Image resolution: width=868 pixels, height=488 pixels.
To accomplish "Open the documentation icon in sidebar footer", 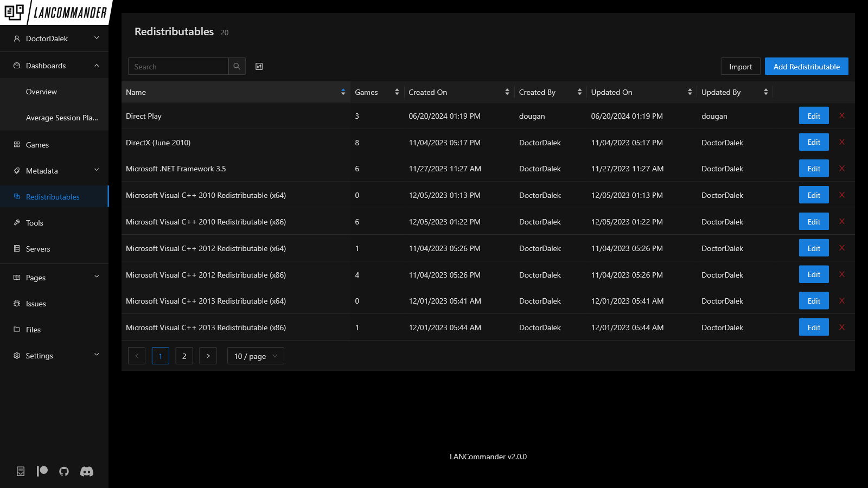I will 21,471.
